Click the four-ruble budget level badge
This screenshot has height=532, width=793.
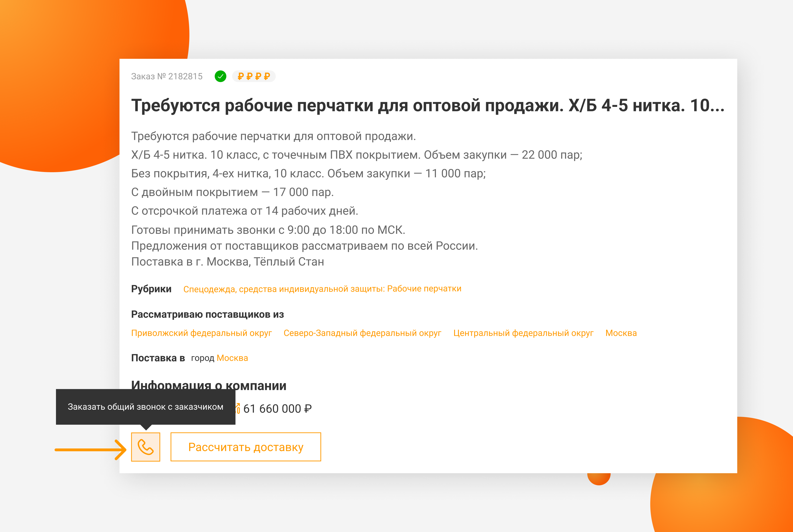click(254, 76)
